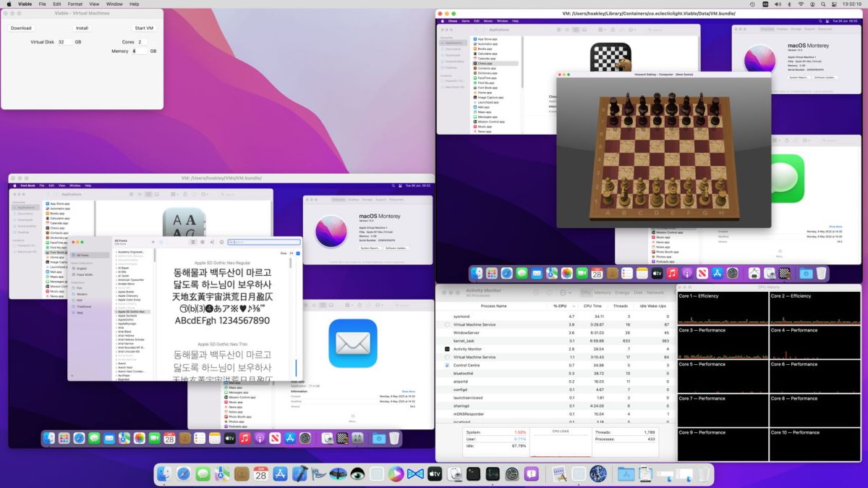
Task: Switch to the Memory tab in Activity Monitor
Action: pos(603,293)
